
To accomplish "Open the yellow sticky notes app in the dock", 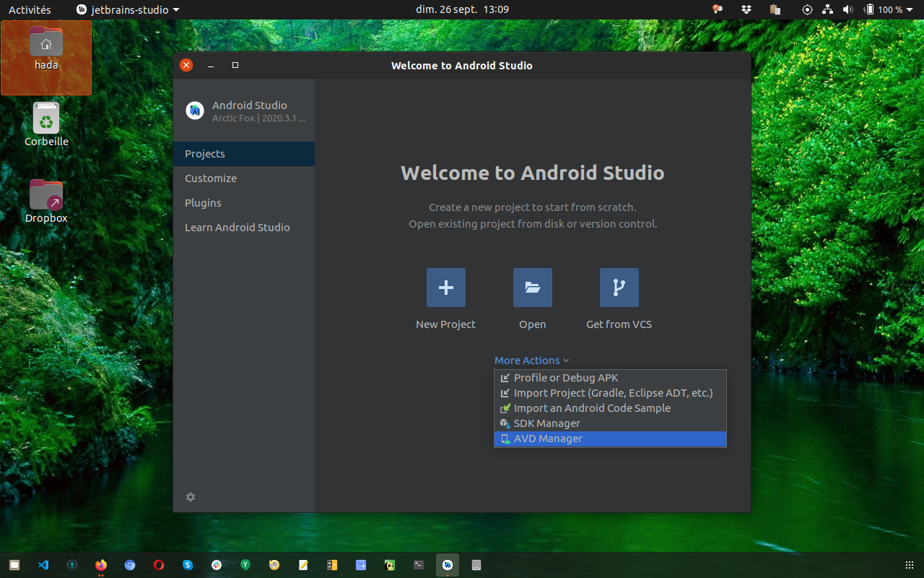I will coord(303,565).
